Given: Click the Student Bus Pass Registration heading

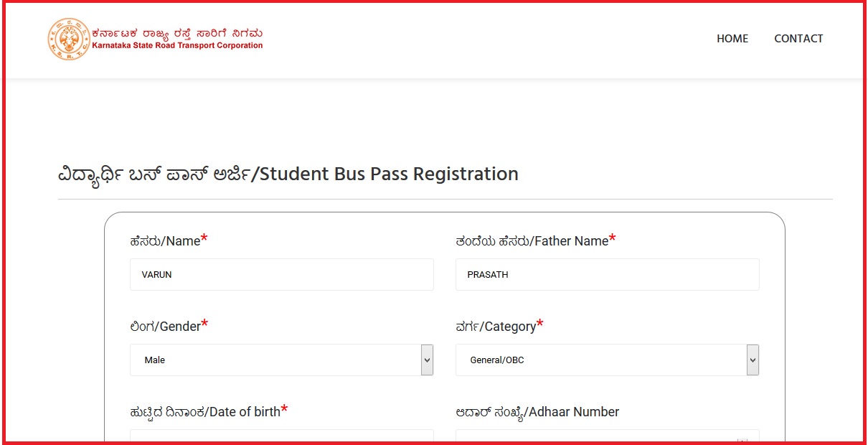Looking at the screenshot, I should point(288,174).
